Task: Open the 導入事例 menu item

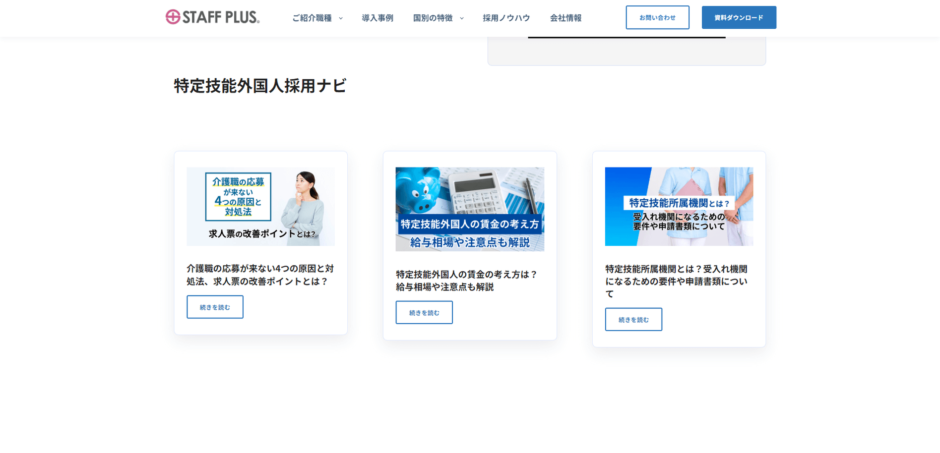Action: (x=377, y=18)
